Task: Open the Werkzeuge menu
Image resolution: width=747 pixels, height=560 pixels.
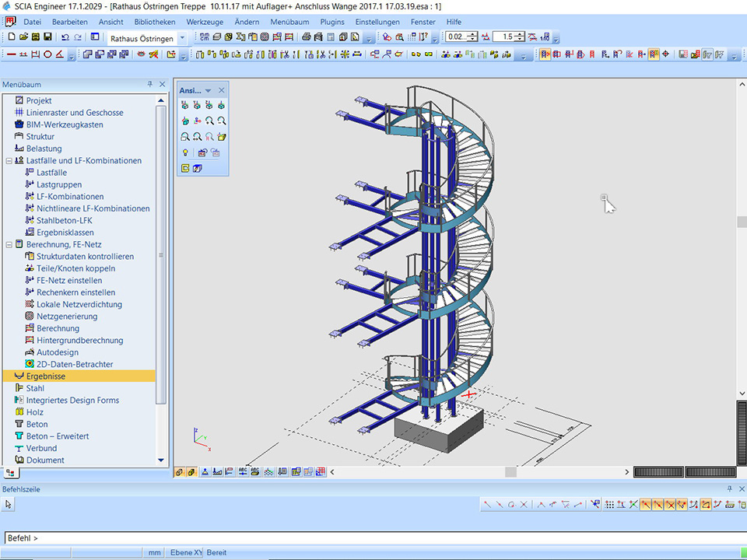Action: pyautogui.click(x=205, y=22)
